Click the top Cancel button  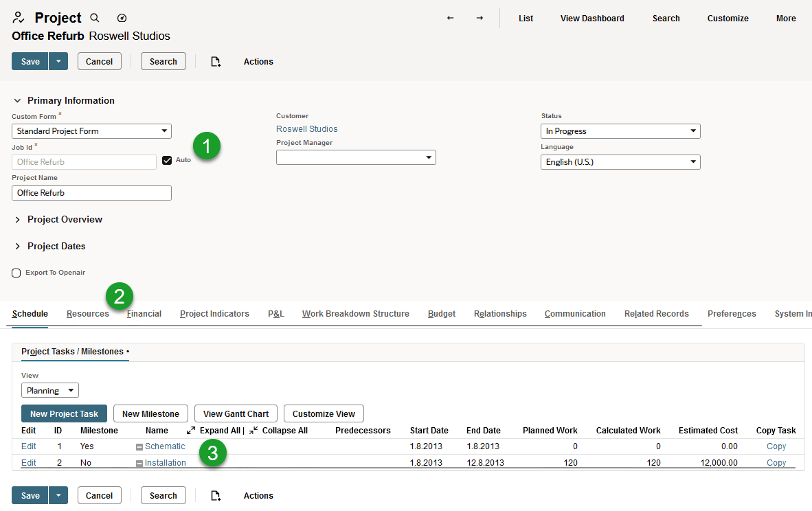(x=100, y=61)
